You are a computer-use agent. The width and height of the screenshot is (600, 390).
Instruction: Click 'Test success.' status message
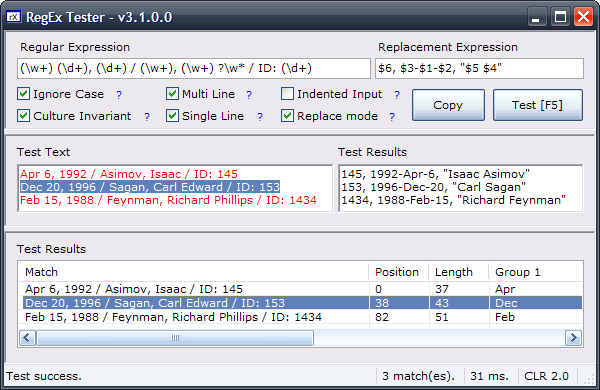(44, 376)
